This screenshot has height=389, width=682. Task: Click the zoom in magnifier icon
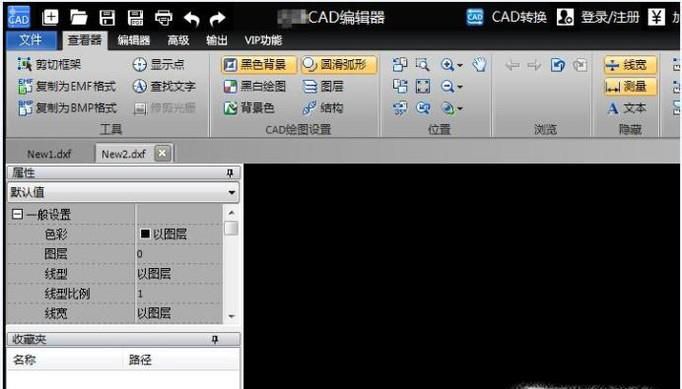(x=447, y=65)
